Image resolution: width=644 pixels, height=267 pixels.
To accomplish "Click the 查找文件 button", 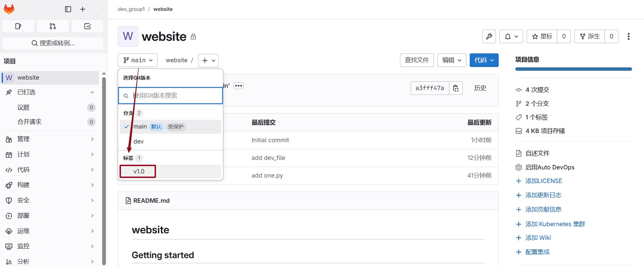I will 417,60.
